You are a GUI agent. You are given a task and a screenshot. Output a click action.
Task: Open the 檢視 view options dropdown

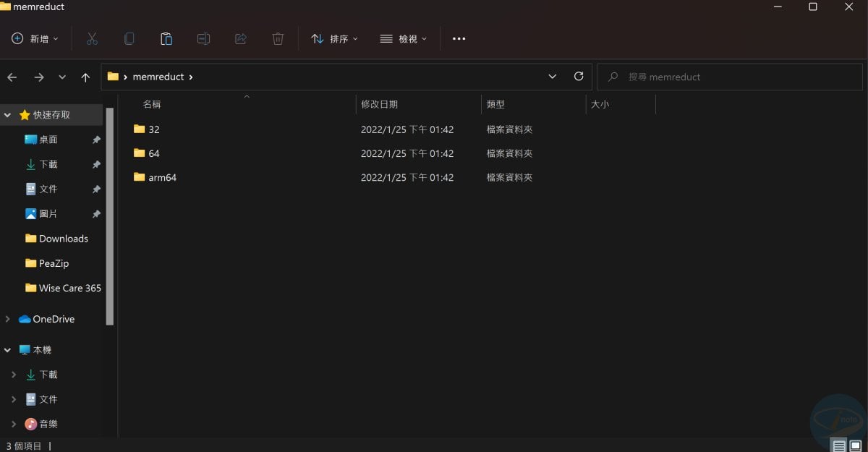click(x=403, y=38)
